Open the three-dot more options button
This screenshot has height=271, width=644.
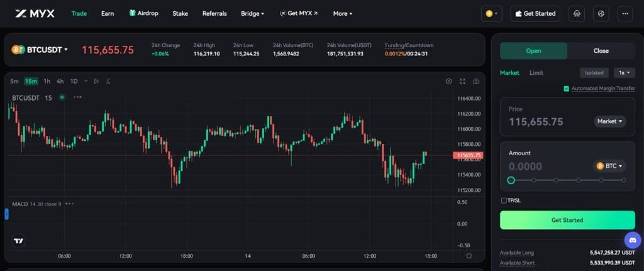625,13
